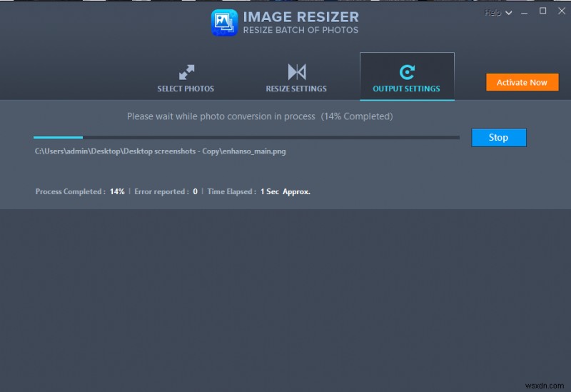Viewport: 571px width, 392px height.
Task: Switch to the Resize Settings tab
Action: tap(296, 78)
